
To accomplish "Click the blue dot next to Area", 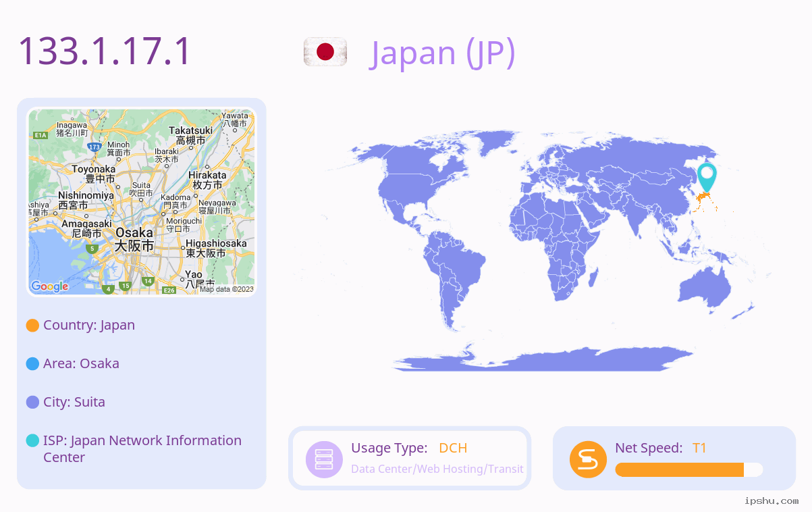I will point(32,364).
